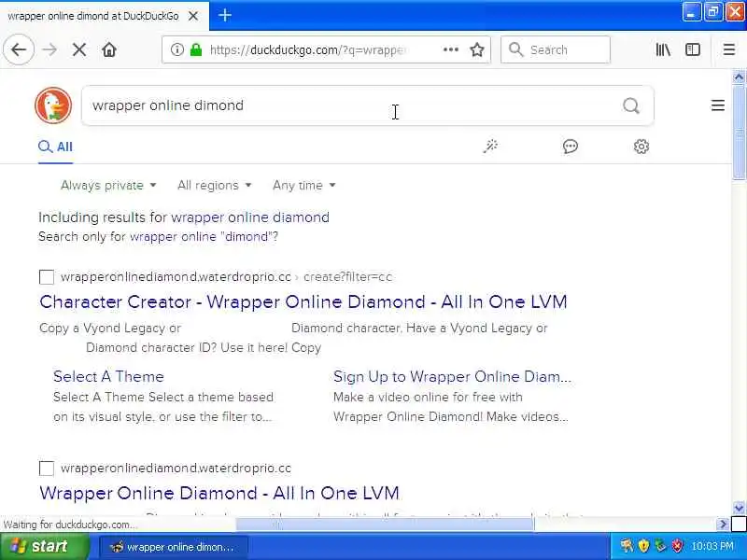Show site information icon in address bar

[177, 49]
